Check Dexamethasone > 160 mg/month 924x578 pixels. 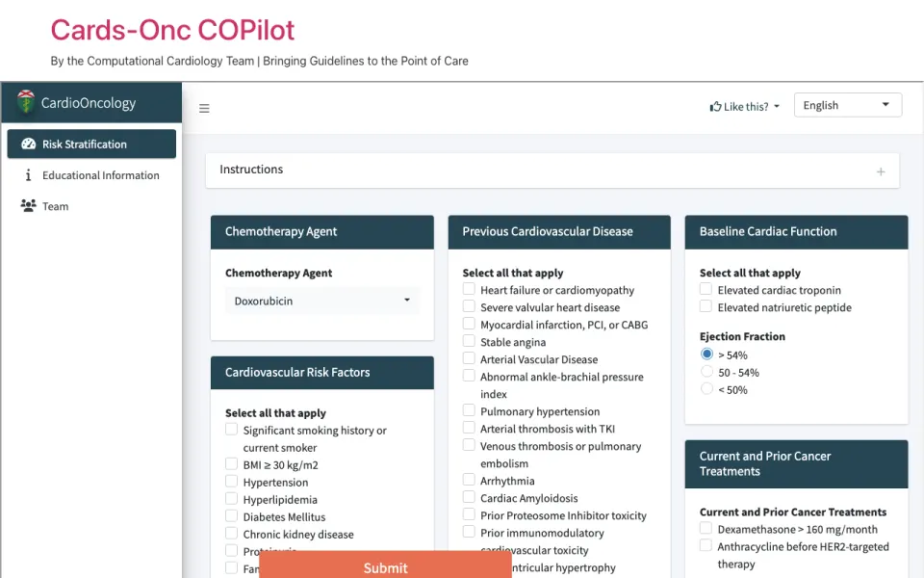(x=706, y=529)
